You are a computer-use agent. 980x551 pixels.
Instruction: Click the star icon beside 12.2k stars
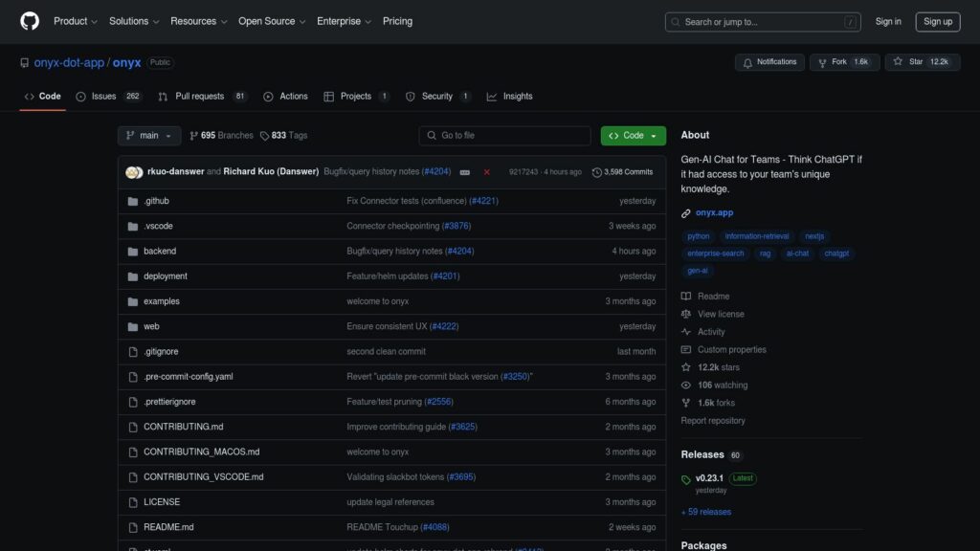point(685,367)
